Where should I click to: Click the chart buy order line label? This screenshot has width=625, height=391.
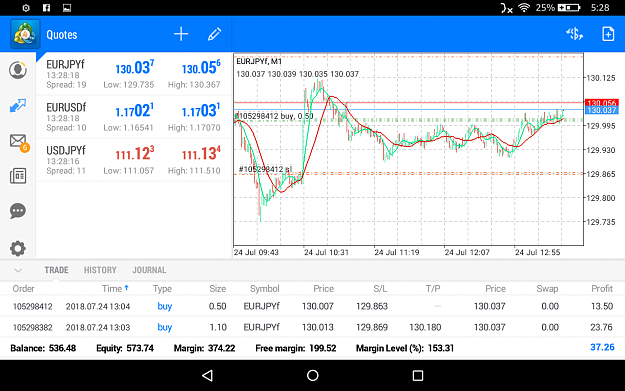tap(275, 116)
